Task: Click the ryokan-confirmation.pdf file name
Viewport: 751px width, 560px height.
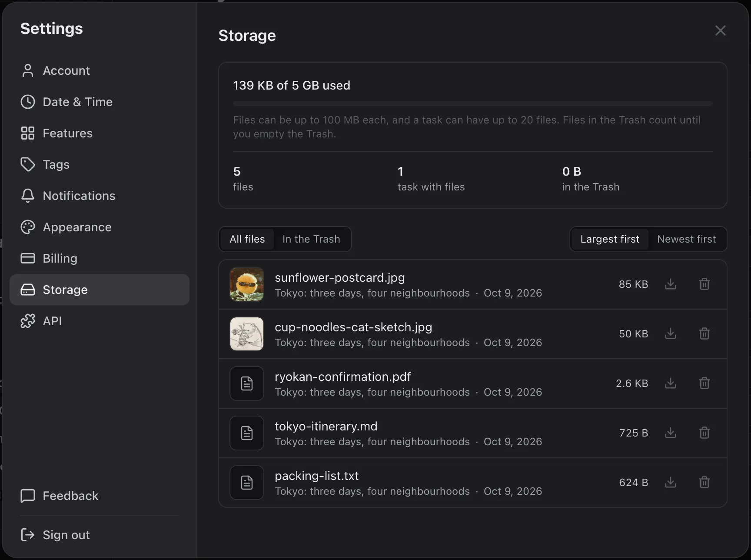Action: [x=343, y=377]
